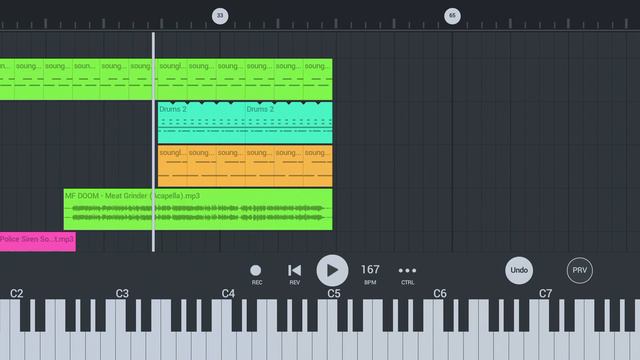The width and height of the screenshot is (640, 360).
Task: Select the first Drums 2 clip
Action: (202, 122)
